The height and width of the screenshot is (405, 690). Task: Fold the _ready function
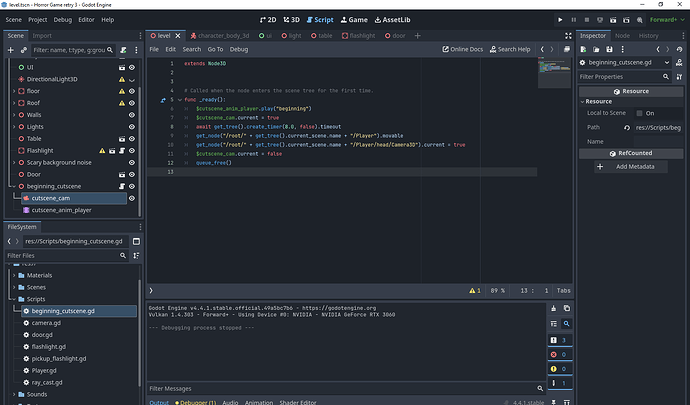(x=180, y=100)
